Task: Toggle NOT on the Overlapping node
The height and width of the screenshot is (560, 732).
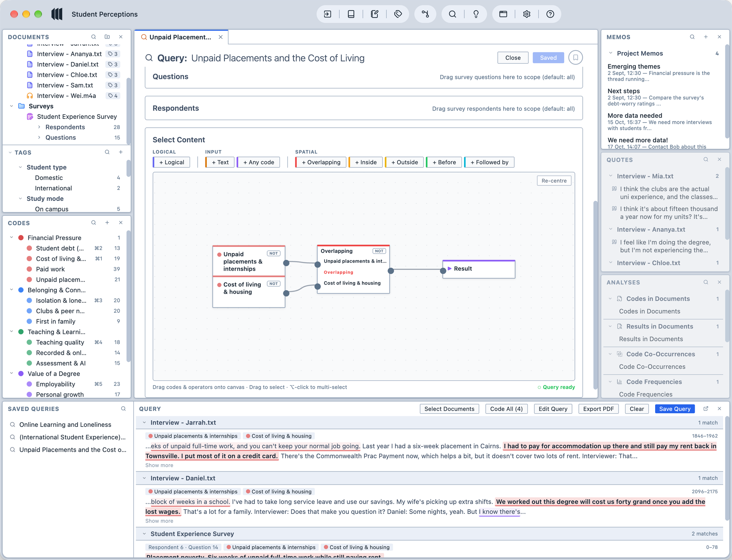Action: (379, 251)
